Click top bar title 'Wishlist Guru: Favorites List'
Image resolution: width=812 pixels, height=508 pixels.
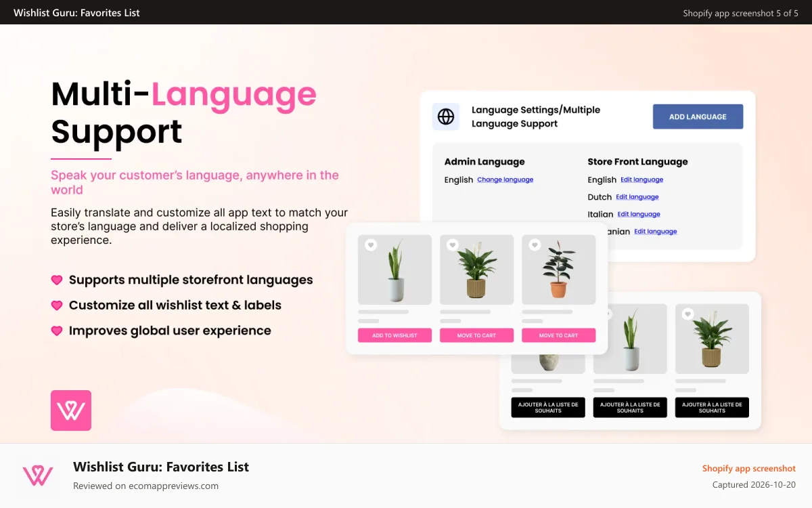[76, 12]
